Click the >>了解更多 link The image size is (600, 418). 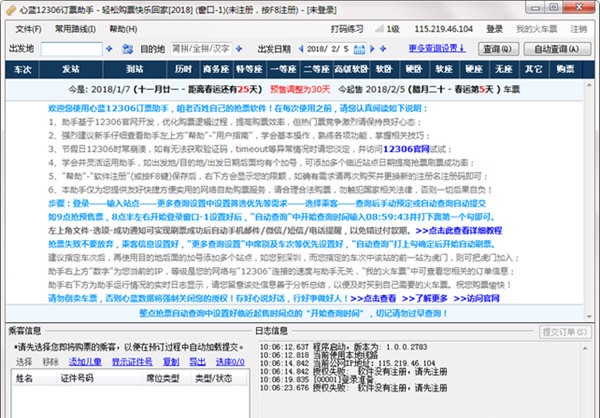[424, 298]
